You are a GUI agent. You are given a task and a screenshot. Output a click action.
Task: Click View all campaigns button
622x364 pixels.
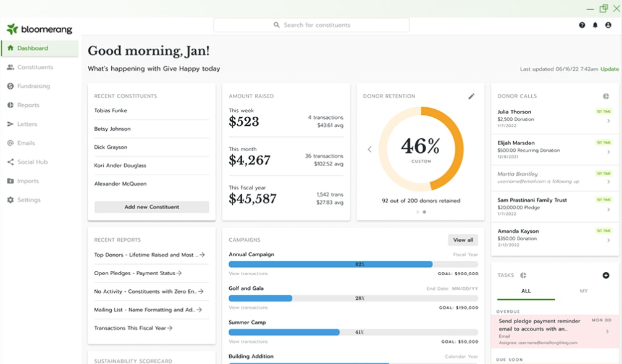click(463, 240)
